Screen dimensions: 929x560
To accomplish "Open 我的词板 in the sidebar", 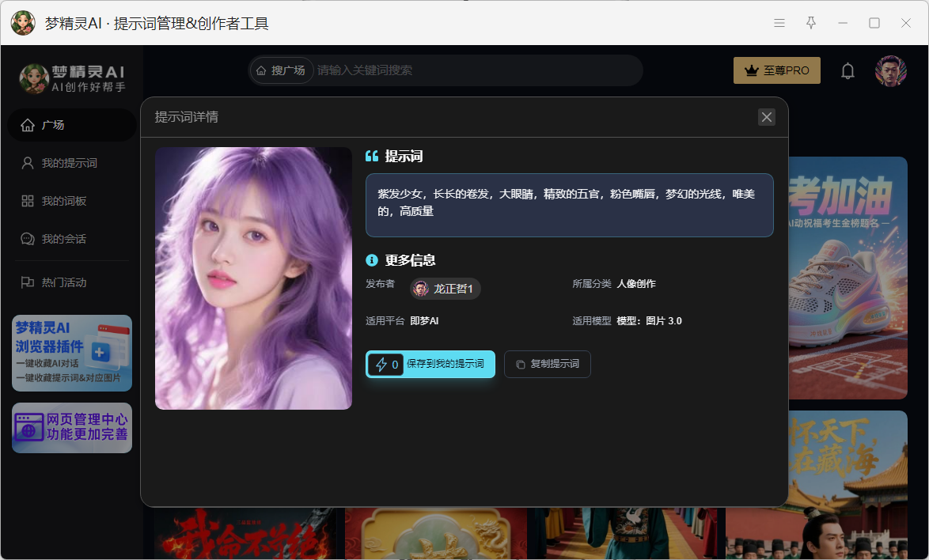I will coord(72,201).
